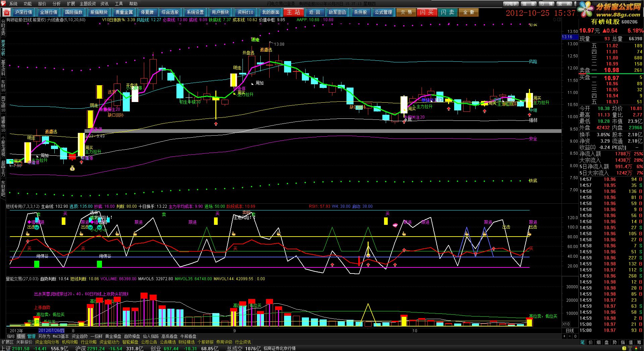Click the yellow money bag marker on chart
The height and width of the screenshot is (351, 644).
[72, 168]
